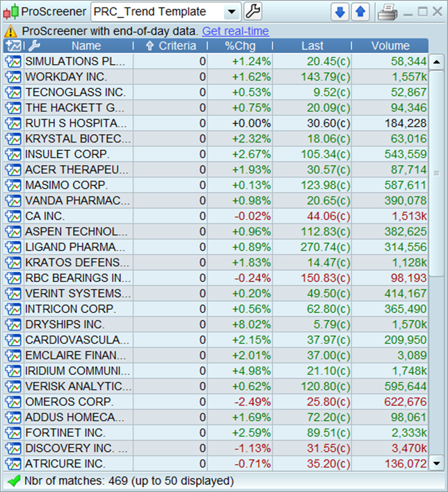
Task: Open chart icon for THE HACKETT G... row
Action: (x=13, y=108)
